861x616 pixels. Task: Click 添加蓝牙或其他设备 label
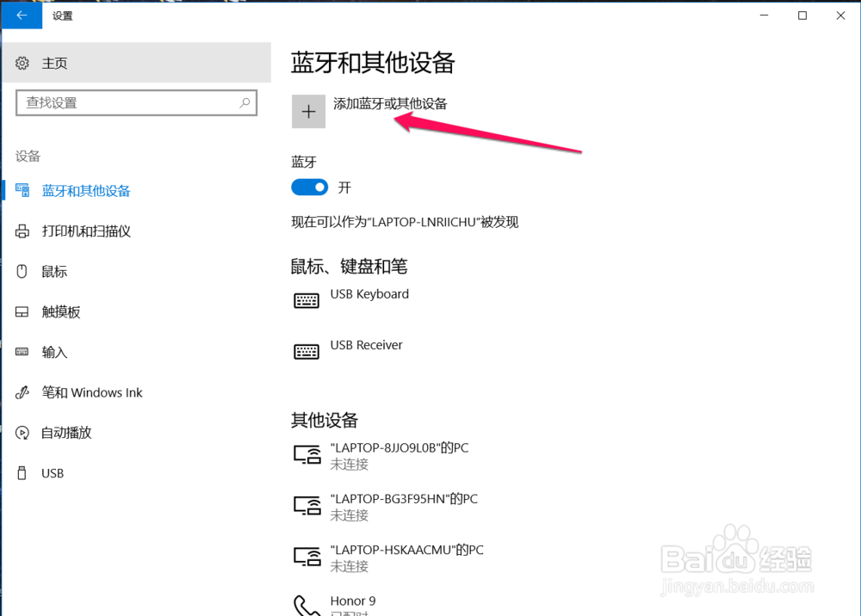[x=390, y=104]
